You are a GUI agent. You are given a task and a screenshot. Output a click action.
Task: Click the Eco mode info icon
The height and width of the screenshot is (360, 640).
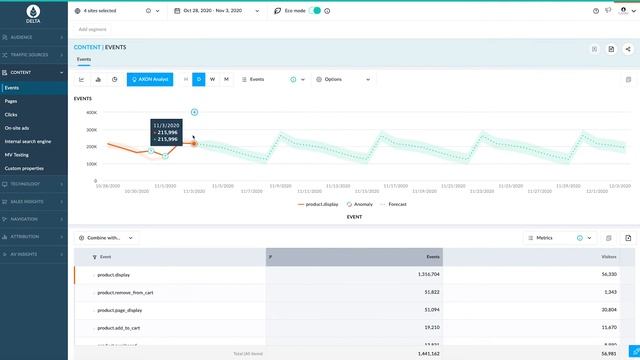(327, 11)
